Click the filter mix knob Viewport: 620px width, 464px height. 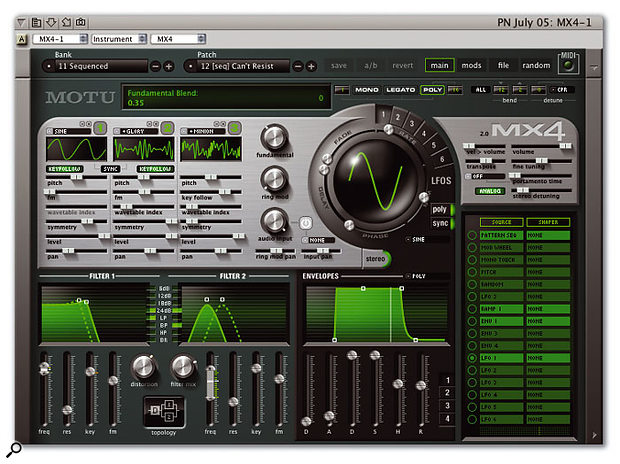[x=183, y=366]
